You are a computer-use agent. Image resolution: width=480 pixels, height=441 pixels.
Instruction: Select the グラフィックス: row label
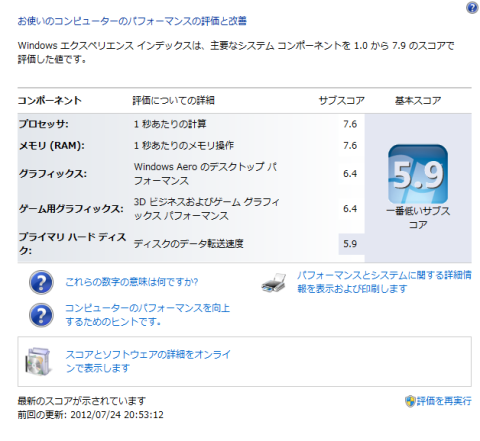click(53, 174)
